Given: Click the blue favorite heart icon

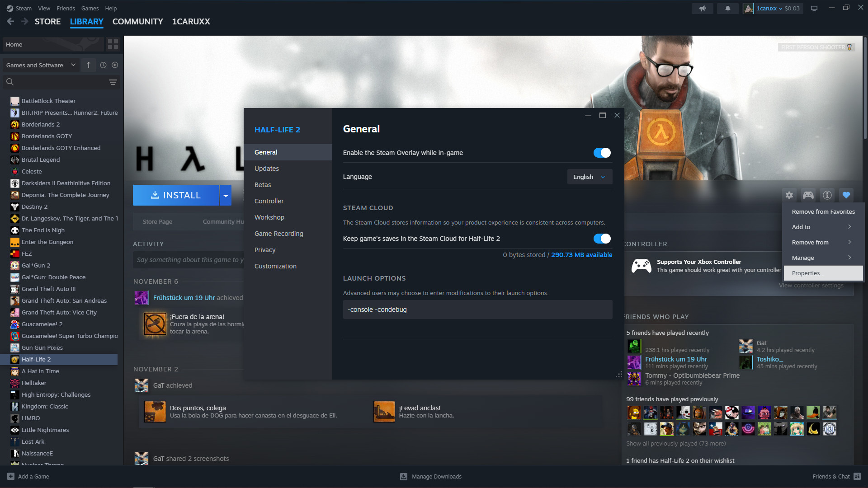Looking at the screenshot, I should (846, 195).
